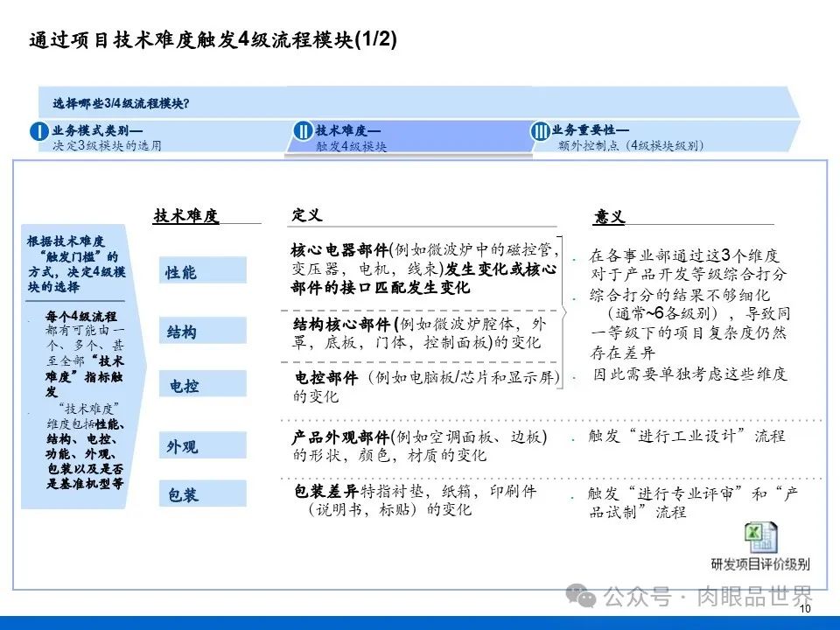Click the 结构 difficulty box
This screenshot has width=840, height=630.
pyautogui.click(x=203, y=331)
